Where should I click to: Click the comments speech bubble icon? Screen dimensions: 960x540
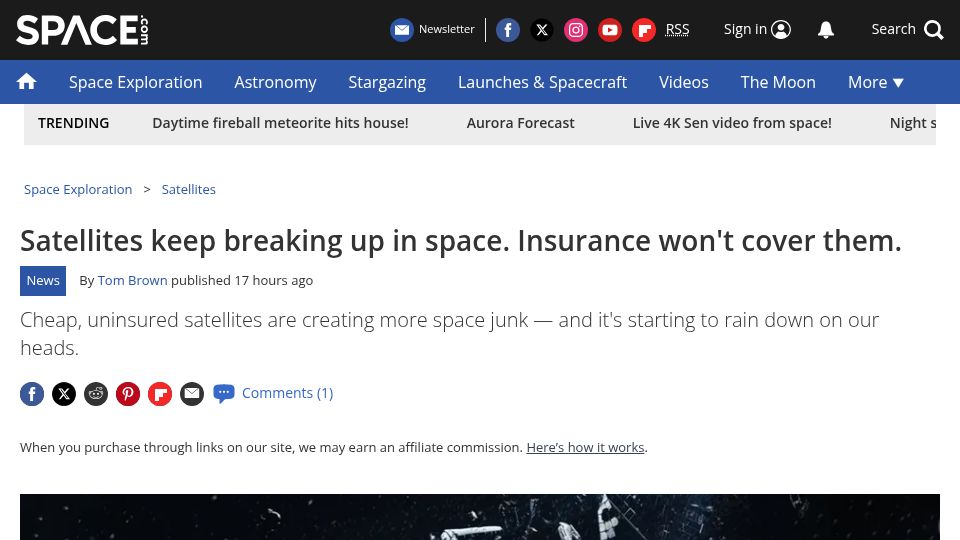(x=223, y=393)
